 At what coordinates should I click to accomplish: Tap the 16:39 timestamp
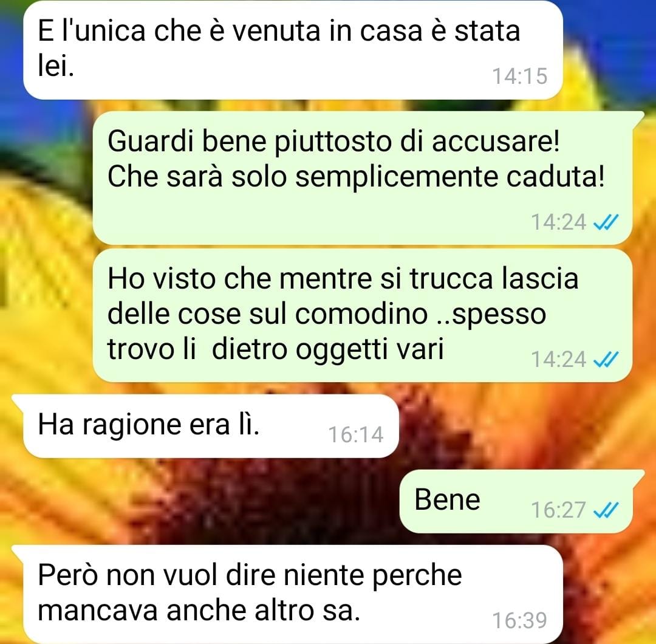(x=519, y=620)
